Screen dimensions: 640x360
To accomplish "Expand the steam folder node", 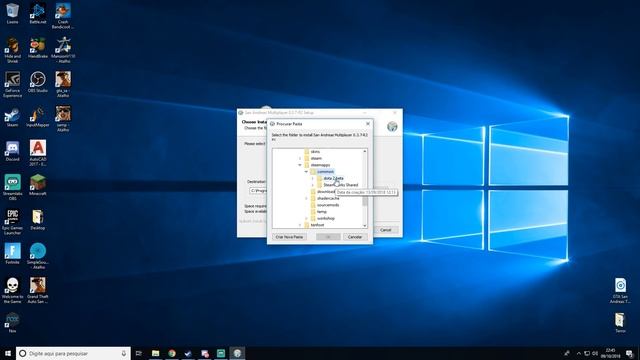I will (300, 158).
